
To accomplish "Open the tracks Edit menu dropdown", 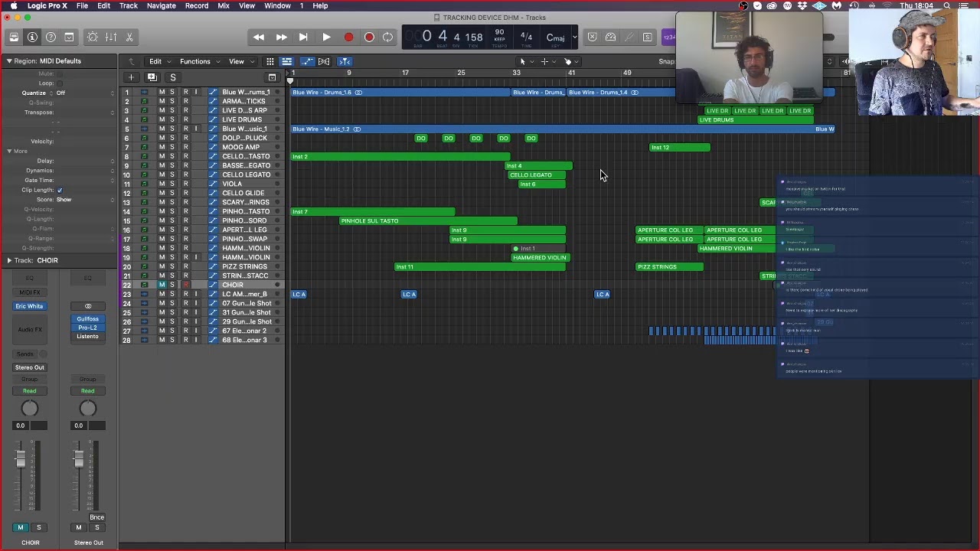I will [x=158, y=61].
